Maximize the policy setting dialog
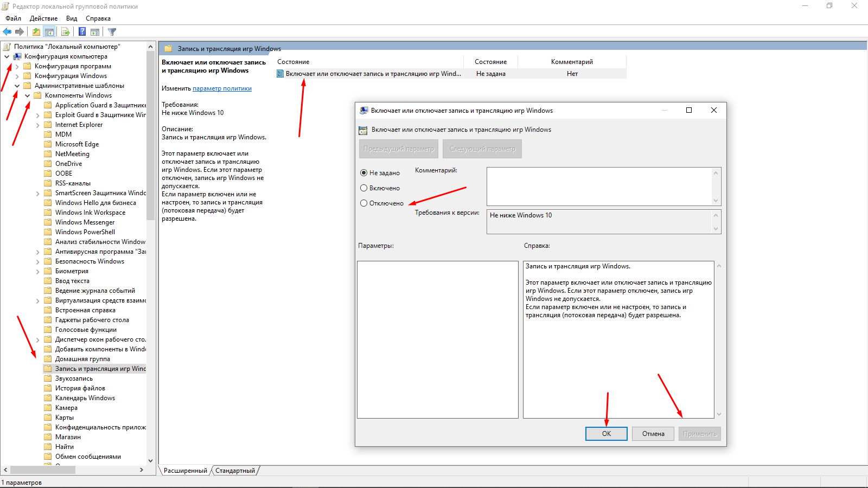The height and width of the screenshot is (488, 868). point(689,110)
